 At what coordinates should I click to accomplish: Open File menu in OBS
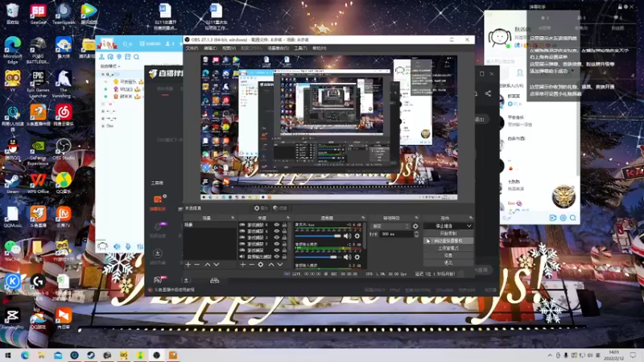[192, 48]
